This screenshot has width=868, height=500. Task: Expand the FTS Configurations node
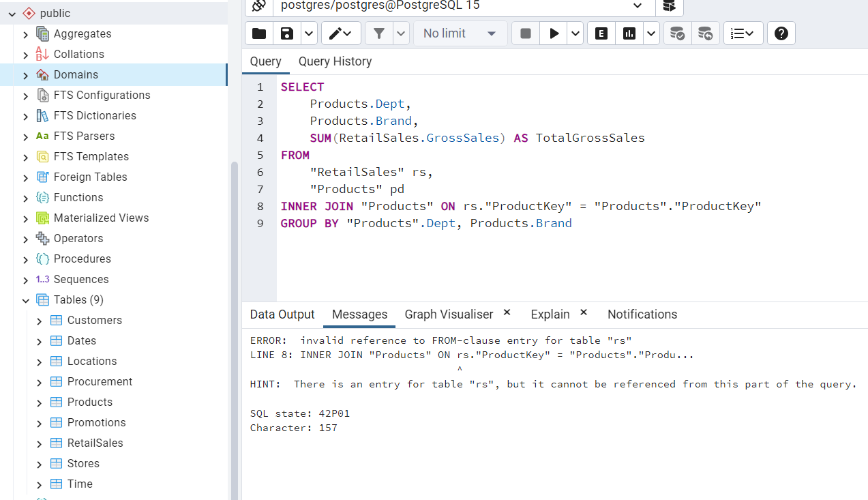coord(26,95)
